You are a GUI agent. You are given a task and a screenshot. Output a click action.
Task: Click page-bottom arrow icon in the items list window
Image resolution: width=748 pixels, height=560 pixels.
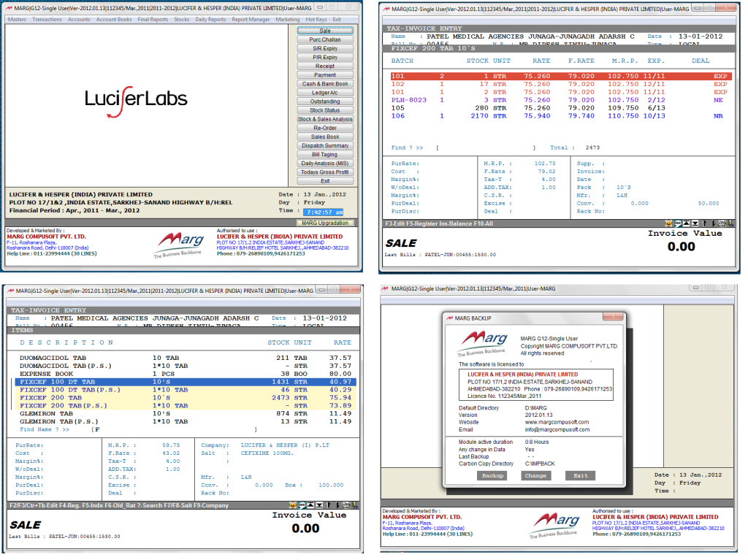coord(320,505)
